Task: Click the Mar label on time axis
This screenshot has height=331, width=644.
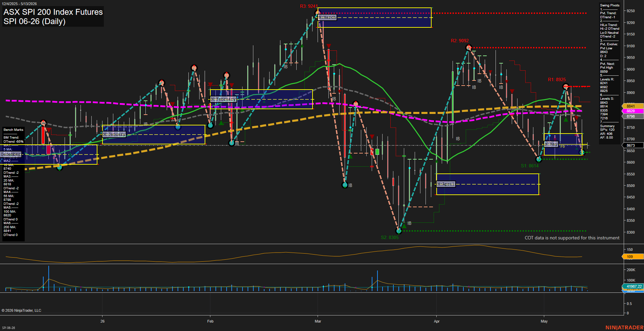Action: coord(318,321)
